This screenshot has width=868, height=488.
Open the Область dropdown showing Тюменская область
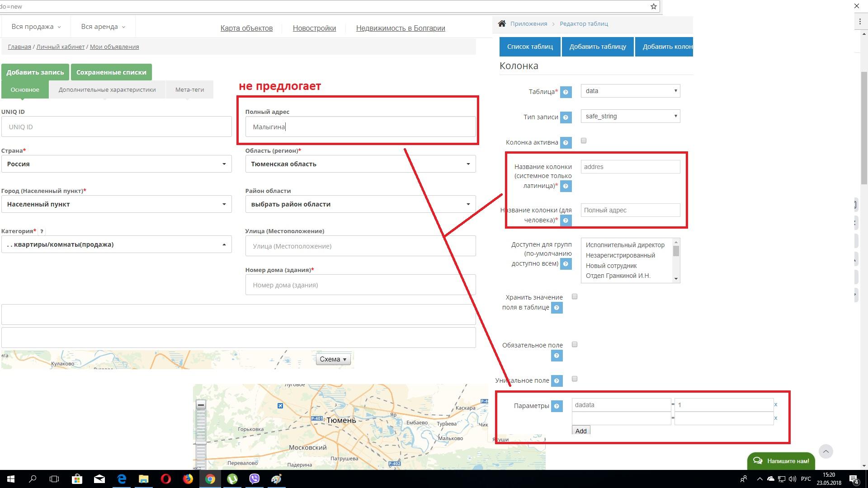click(360, 164)
